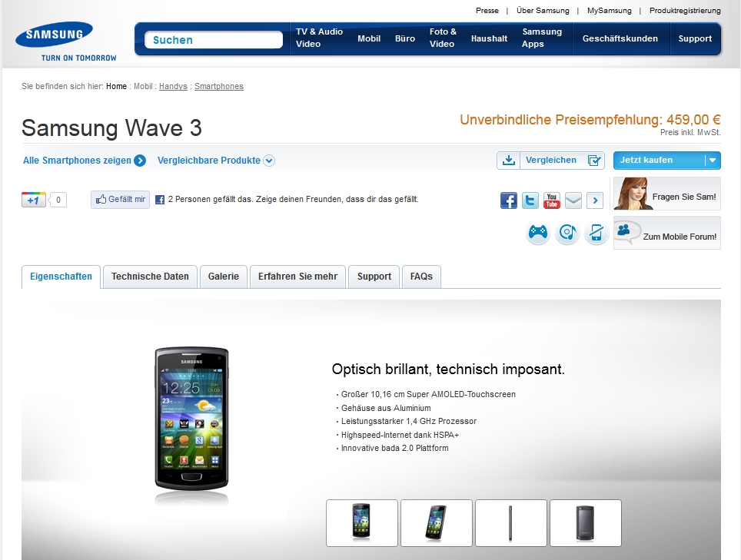
Task: Click the Google +1 button
Action: pos(34,200)
